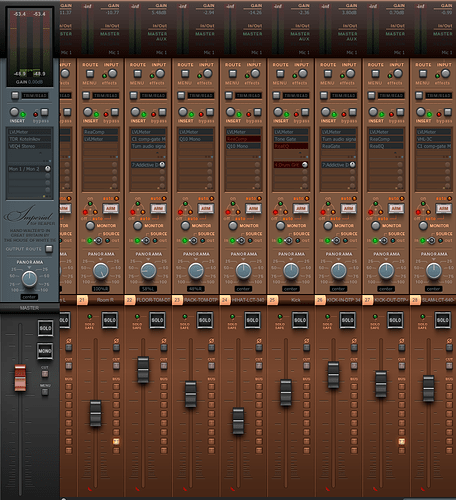This screenshot has width=456, height=500.
Task: Cut the RACK-TOM-DTP track
Action: 211,366
